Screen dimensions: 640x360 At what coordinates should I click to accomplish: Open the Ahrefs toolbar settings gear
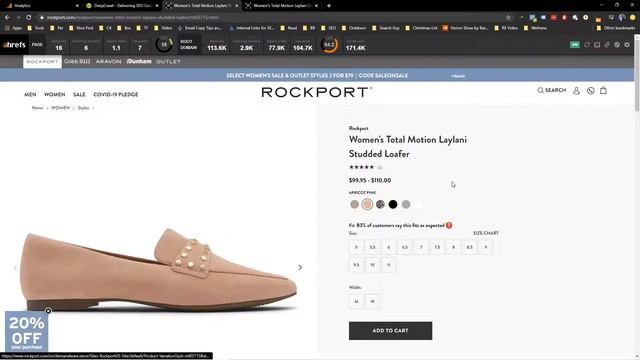627,44
